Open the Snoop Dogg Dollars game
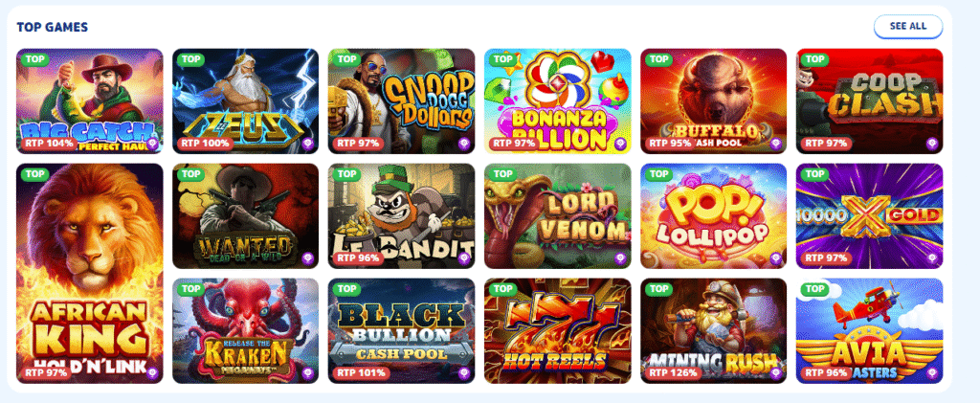 point(401,101)
